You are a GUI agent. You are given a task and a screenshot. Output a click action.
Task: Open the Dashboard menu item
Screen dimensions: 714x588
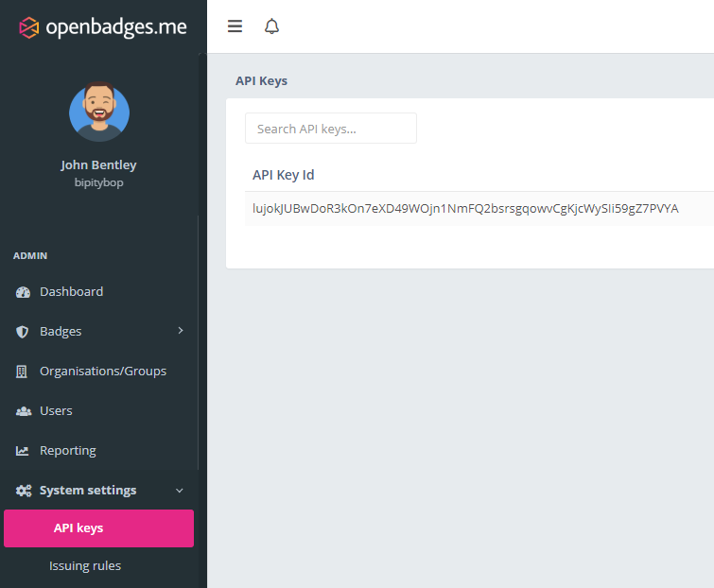tap(71, 292)
